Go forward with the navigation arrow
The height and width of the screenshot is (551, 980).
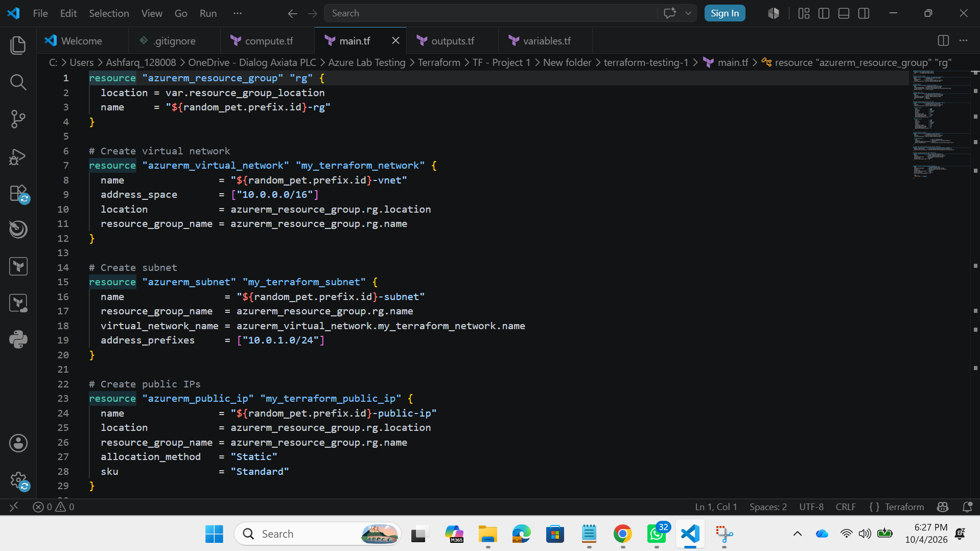click(313, 13)
